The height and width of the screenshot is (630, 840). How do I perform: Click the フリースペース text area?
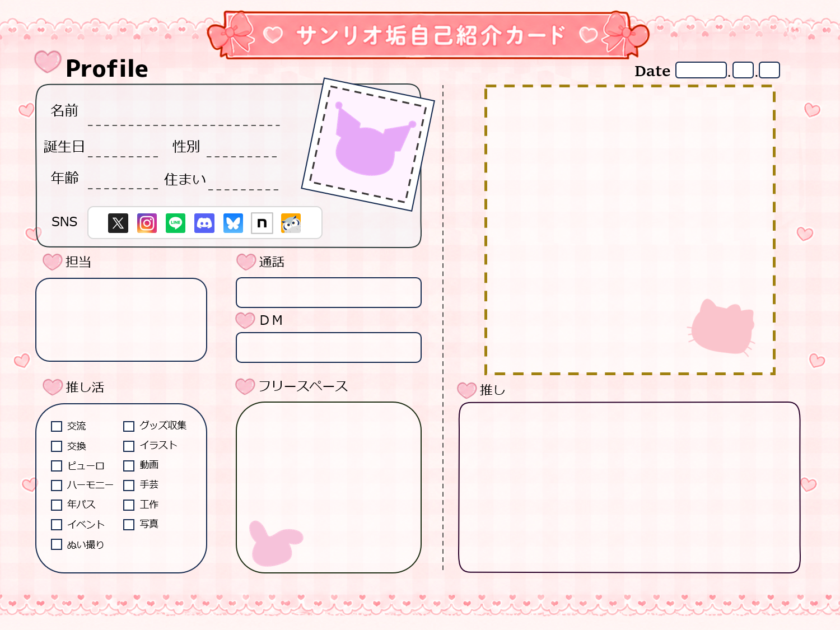click(x=329, y=487)
